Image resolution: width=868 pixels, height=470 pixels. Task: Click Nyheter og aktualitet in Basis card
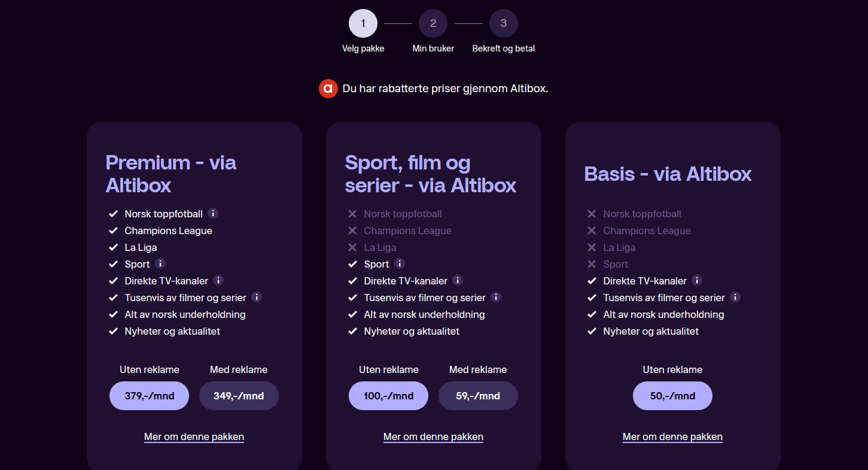(651, 331)
